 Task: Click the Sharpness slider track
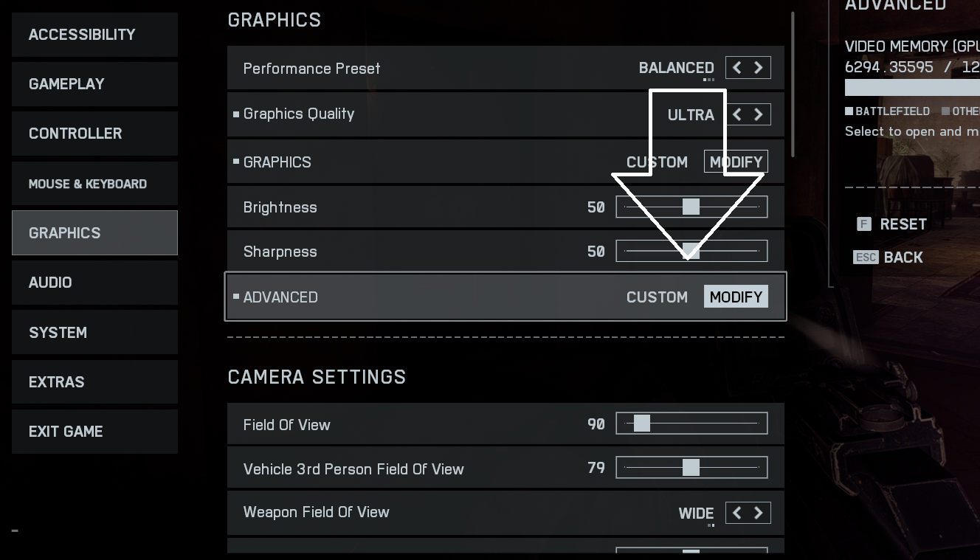691,252
